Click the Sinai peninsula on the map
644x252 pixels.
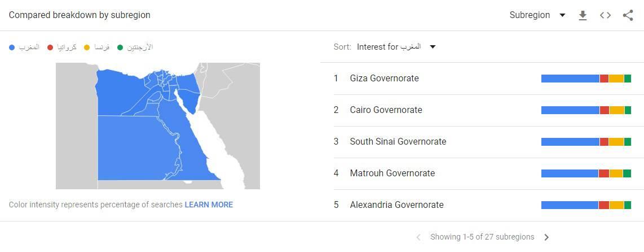click(189, 92)
